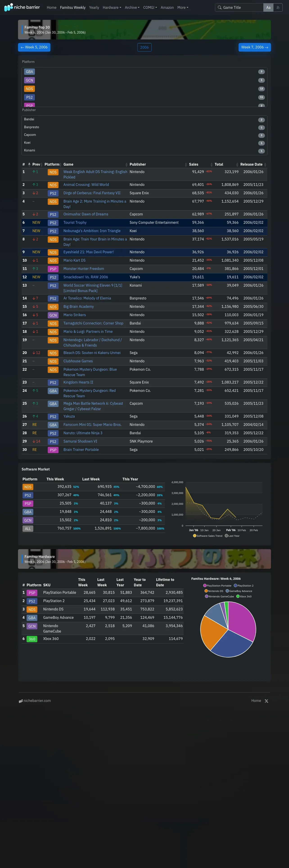This screenshot has height=868, width=289.
Task: Switch to Japanese text with あ toggle
Action: 278,7
